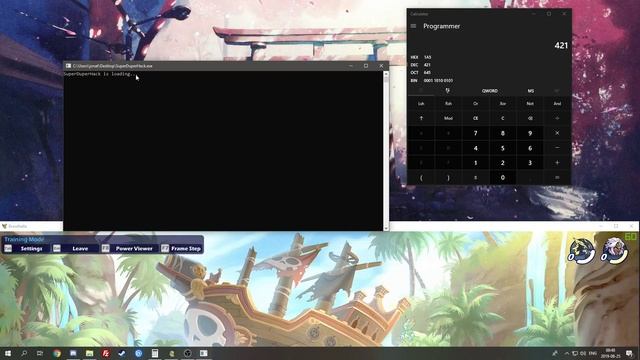Click the CE clear entry button
Screen dimensions: 640x360
point(476,118)
